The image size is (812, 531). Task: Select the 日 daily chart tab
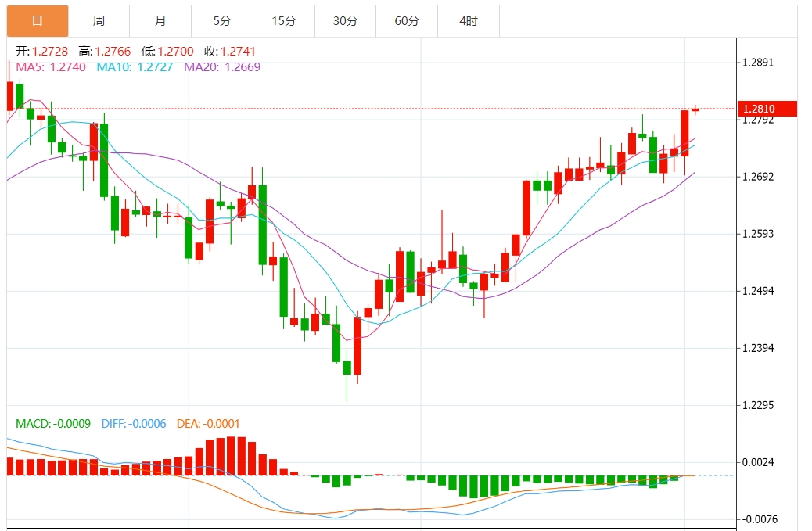[38, 20]
